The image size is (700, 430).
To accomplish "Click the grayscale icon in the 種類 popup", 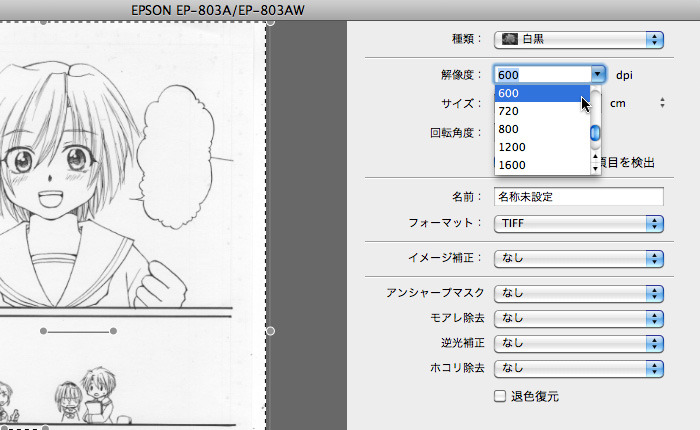I will [508, 39].
